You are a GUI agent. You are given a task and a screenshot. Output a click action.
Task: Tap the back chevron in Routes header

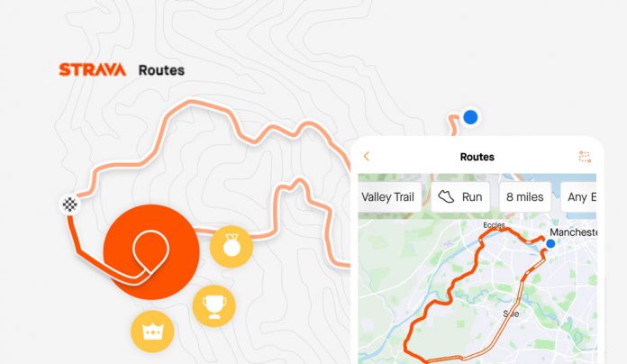[x=367, y=157]
